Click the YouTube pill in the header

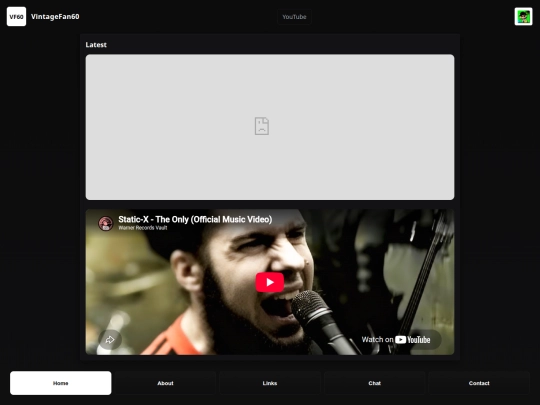click(x=294, y=17)
